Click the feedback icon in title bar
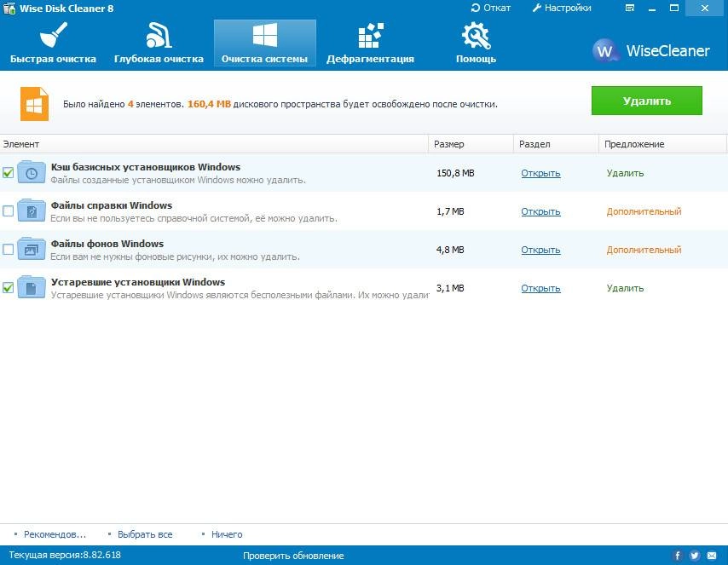 click(x=630, y=8)
